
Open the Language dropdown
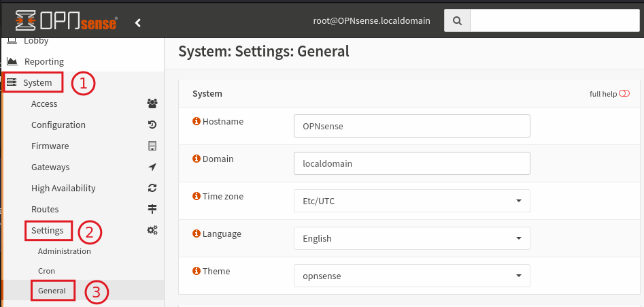click(412, 238)
